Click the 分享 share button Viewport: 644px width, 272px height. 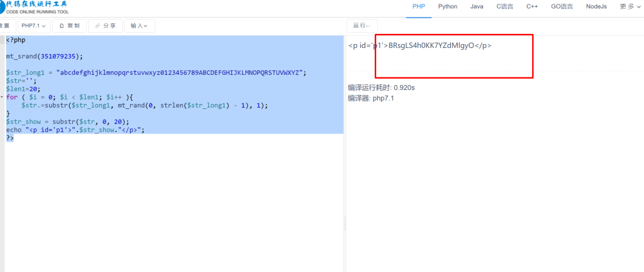pyautogui.click(x=105, y=26)
